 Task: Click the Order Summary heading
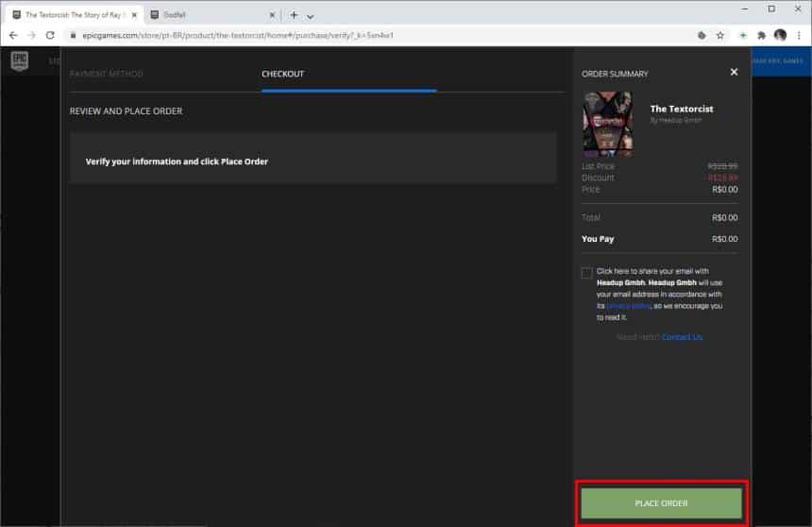coord(615,74)
